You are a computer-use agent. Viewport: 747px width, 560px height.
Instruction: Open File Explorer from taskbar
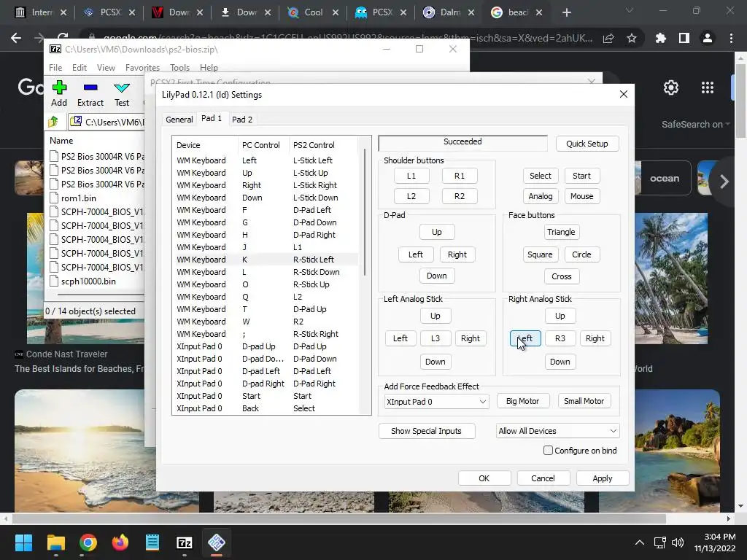click(55, 542)
